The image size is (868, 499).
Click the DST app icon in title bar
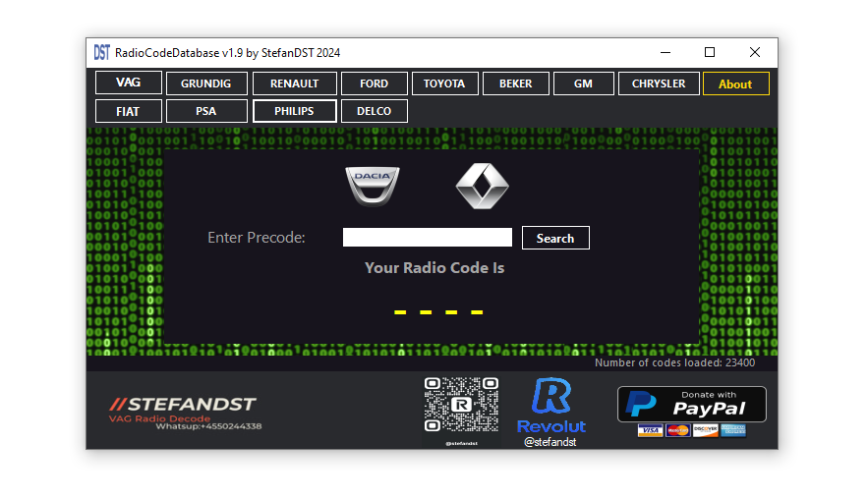pyautogui.click(x=102, y=53)
